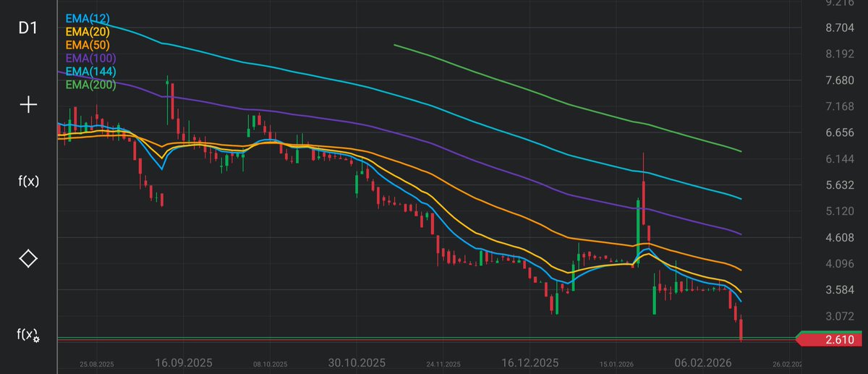
Task: Open f(x) indicator settings with gear
Action: click(x=28, y=334)
